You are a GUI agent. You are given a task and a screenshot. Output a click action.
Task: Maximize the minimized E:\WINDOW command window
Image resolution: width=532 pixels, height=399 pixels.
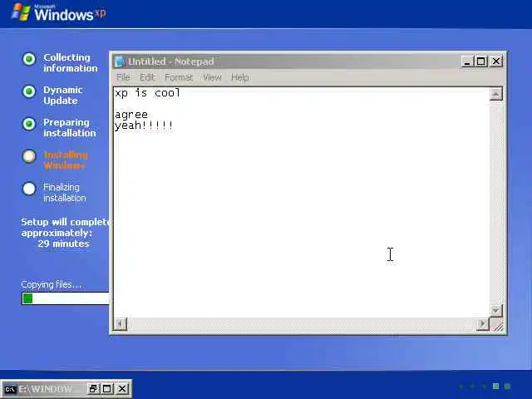(x=107, y=389)
